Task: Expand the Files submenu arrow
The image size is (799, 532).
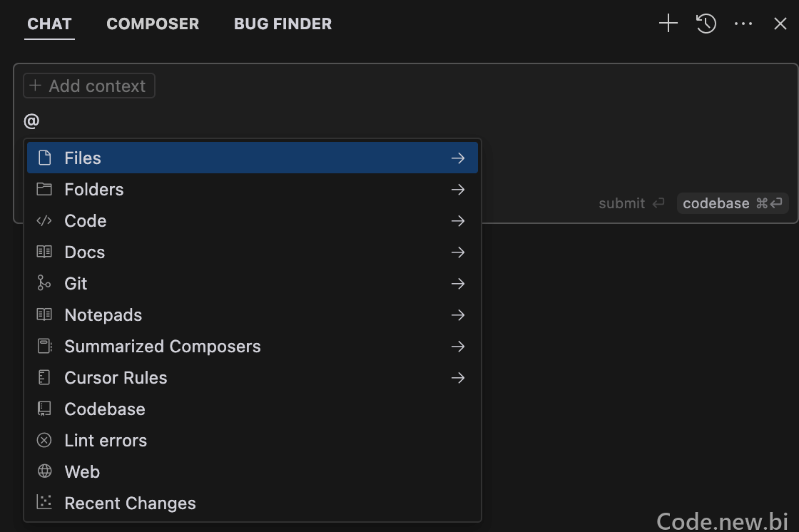Action: [x=457, y=158]
